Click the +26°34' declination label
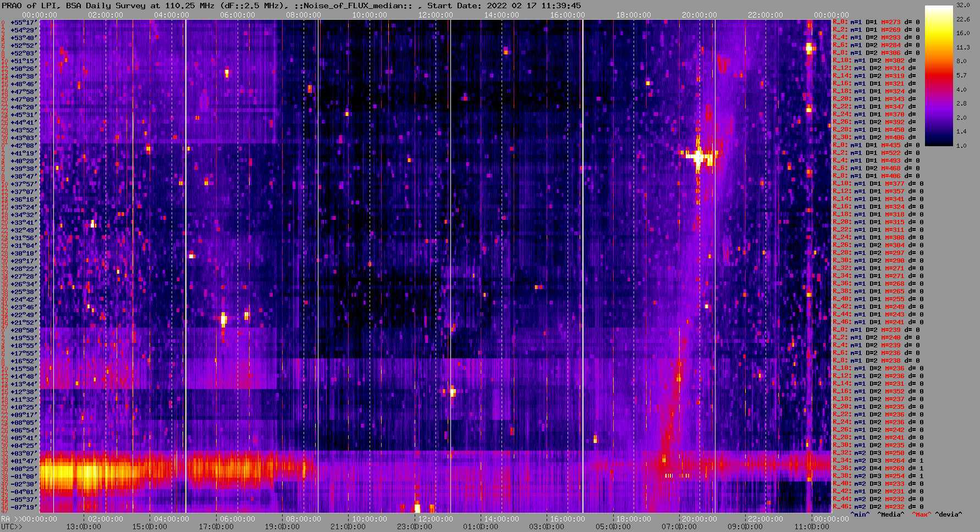The height and width of the screenshot is (532, 980). 23,284
